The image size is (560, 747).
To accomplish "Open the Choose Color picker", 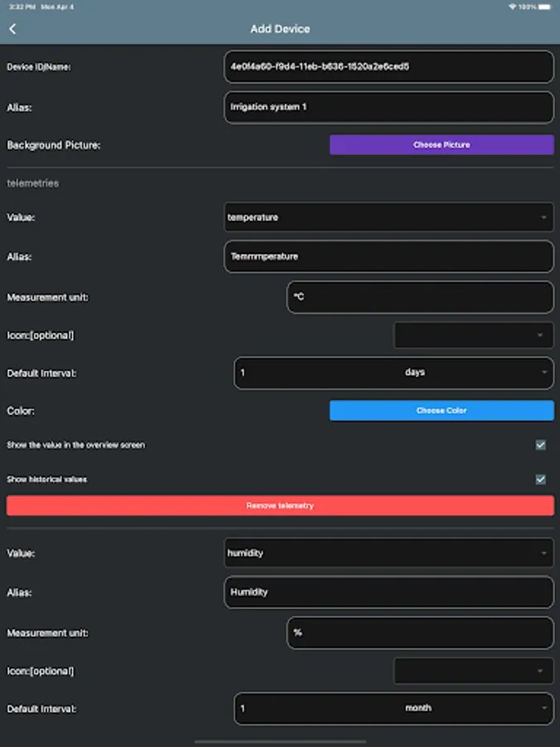I will (441, 410).
